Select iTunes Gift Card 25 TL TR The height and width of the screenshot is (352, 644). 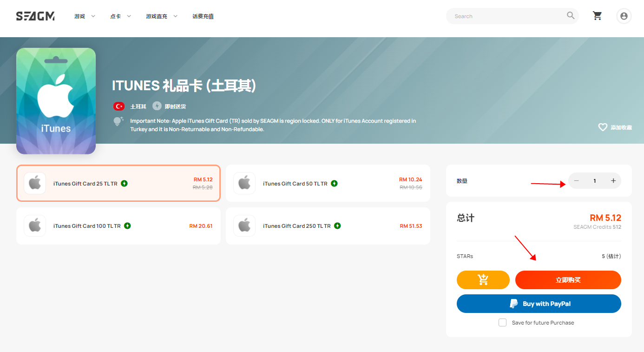118,183
